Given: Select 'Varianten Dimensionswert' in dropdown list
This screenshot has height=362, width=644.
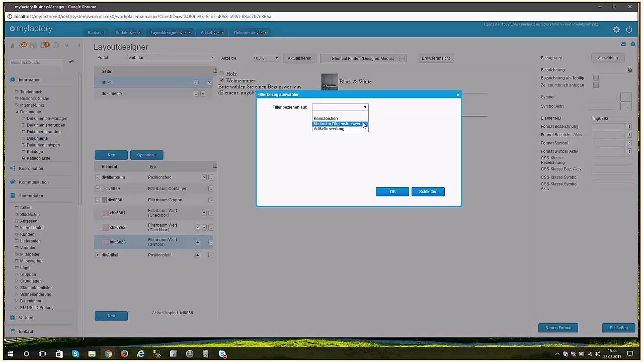Looking at the screenshot, I should 340,124.
